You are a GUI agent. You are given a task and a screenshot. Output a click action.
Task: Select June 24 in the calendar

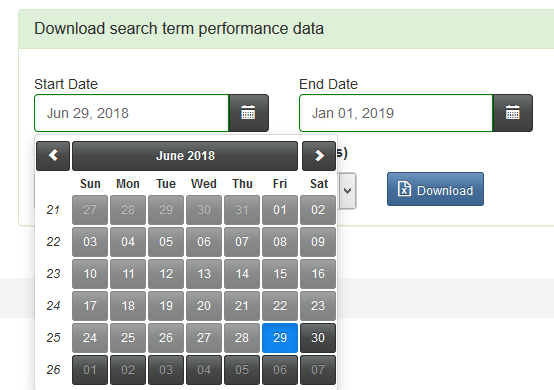(90, 338)
